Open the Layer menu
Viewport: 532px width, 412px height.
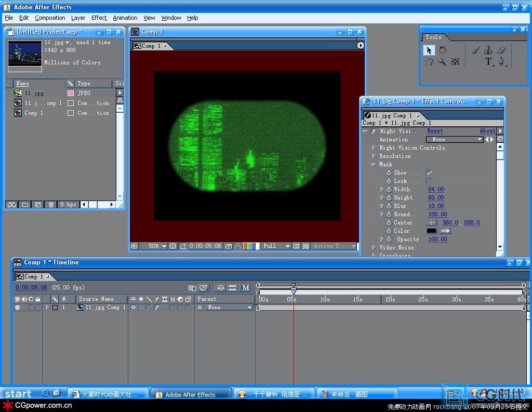pyautogui.click(x=78, y=18)
